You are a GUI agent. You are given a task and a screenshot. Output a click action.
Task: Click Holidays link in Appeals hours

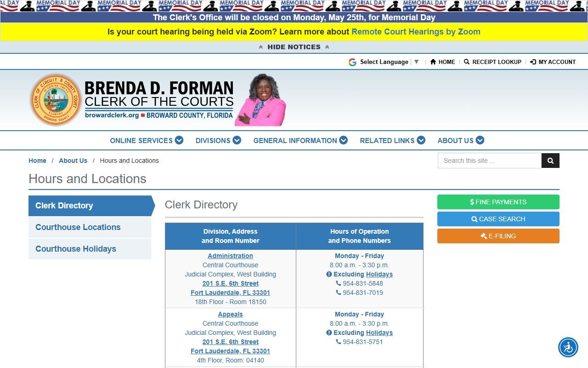(379, 333)
